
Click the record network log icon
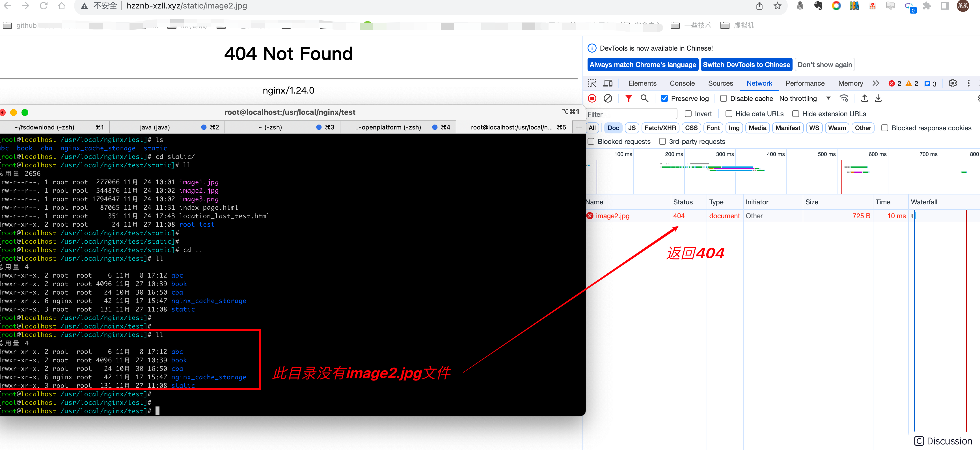pos(592,99)
